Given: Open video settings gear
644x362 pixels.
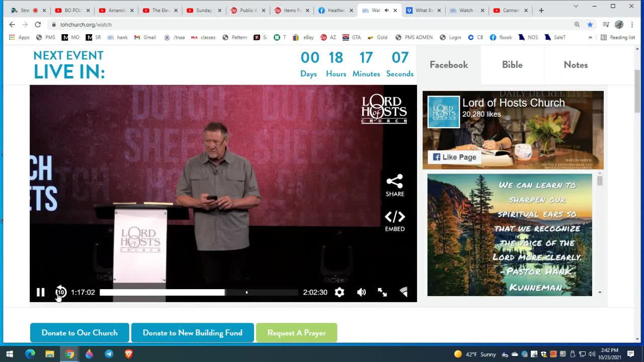Looking at the screenshot, I should tap(340, 292).
